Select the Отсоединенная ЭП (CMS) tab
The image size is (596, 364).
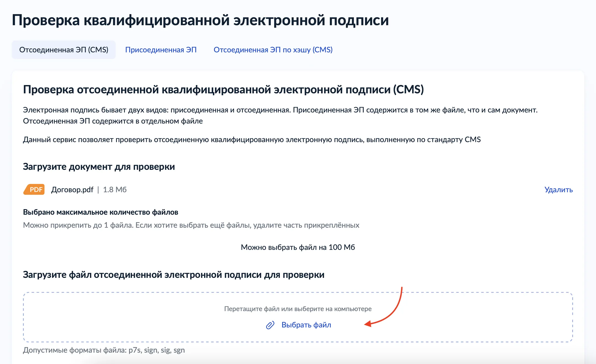pos(64,50)
